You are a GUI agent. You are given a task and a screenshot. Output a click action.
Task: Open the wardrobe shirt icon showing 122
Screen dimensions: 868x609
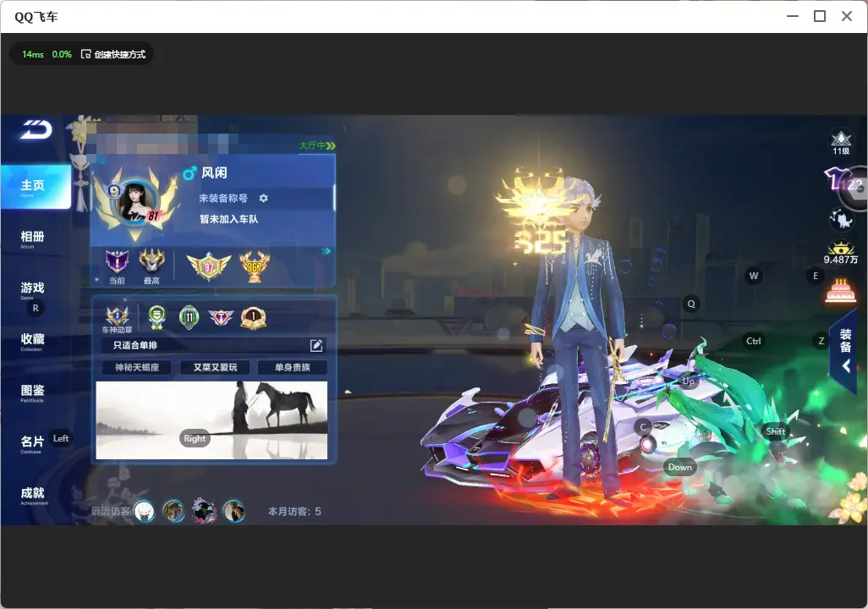coord(843,182)
